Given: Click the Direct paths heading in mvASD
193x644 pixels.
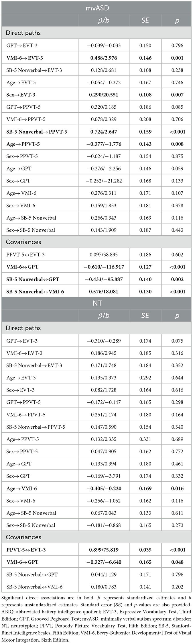Looking at the screenshot, I should 23,33.
